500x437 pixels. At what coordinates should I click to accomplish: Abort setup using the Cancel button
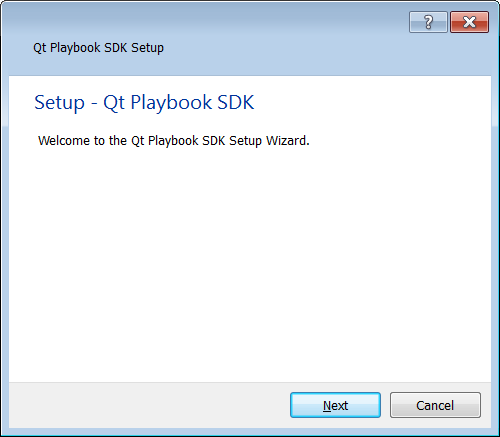pos(435,405)
